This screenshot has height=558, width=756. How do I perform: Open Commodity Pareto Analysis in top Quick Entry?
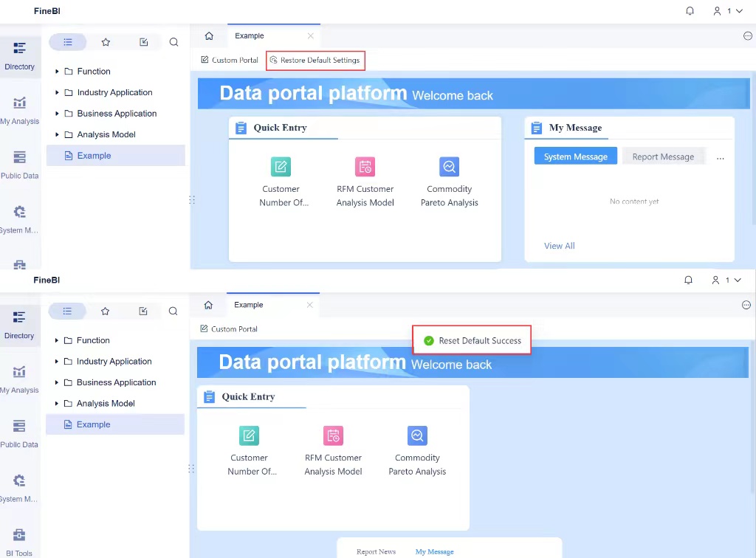tap(450, 182)
